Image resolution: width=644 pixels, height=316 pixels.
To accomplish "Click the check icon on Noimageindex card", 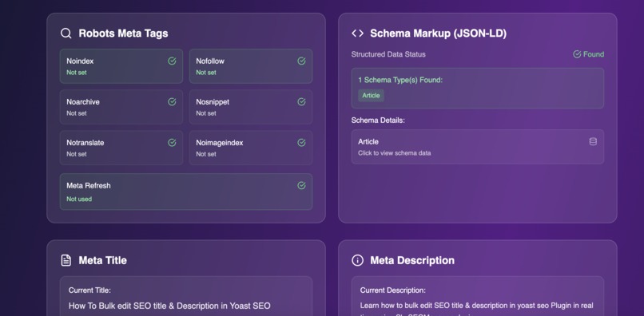I will [301, 142].
